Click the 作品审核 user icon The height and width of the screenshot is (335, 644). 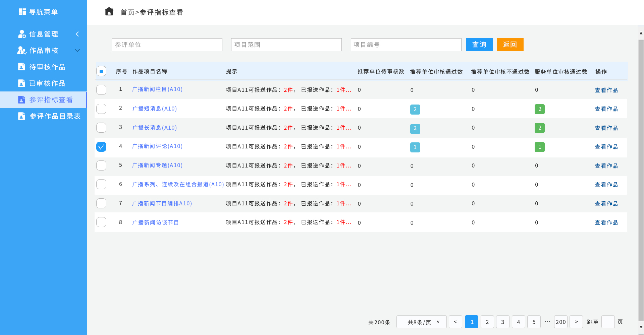tap(22, 50)
